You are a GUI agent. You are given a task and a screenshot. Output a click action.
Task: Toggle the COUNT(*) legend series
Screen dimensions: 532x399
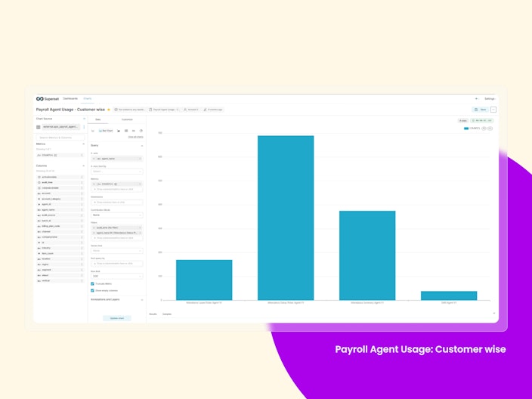[475, 128]
